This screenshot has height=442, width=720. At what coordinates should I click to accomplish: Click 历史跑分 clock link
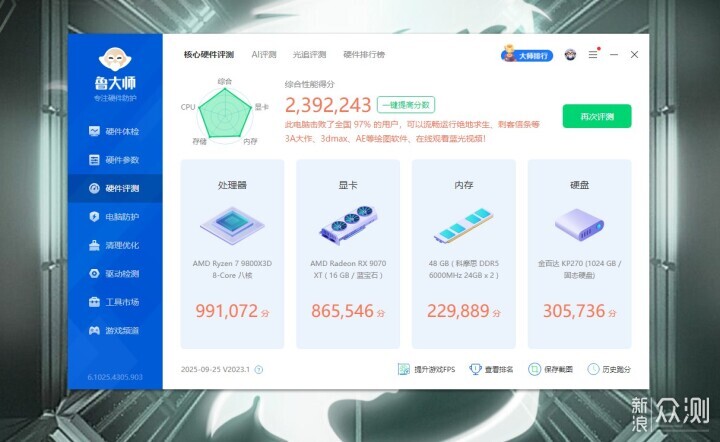pyautogui.click(x=609, y=369)
